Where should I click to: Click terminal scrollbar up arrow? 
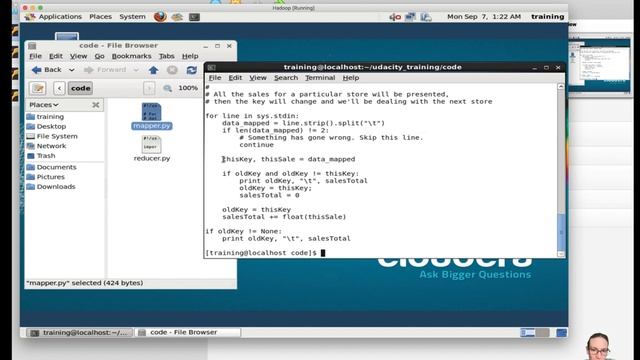pyautogui.click(x=561, y=87)
